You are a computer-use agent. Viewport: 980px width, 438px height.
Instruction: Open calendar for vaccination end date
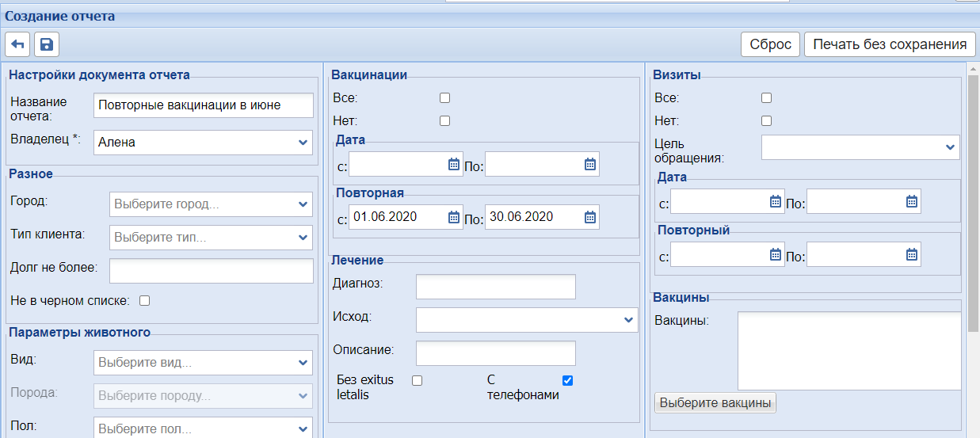coord(590,164)
